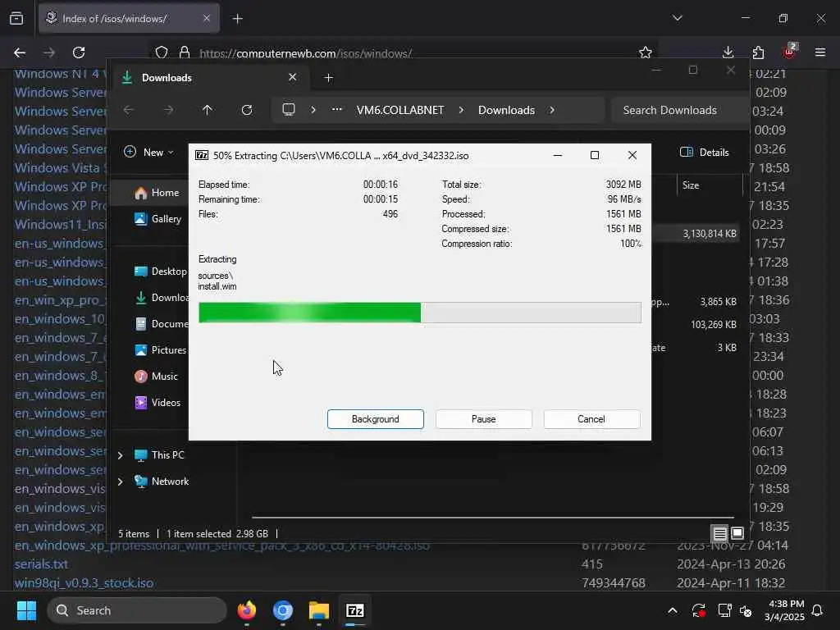Switch Explorer to large thumbnails view
Image resolution: width=840 pixels, height=630 pixels.
click(x=737, y=533)
